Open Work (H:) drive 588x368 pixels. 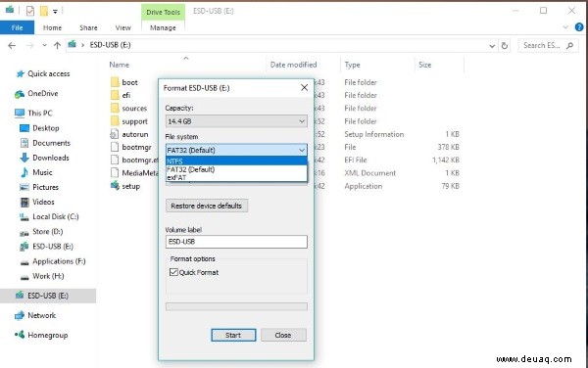pyautogui.click(x=48, y=276)
